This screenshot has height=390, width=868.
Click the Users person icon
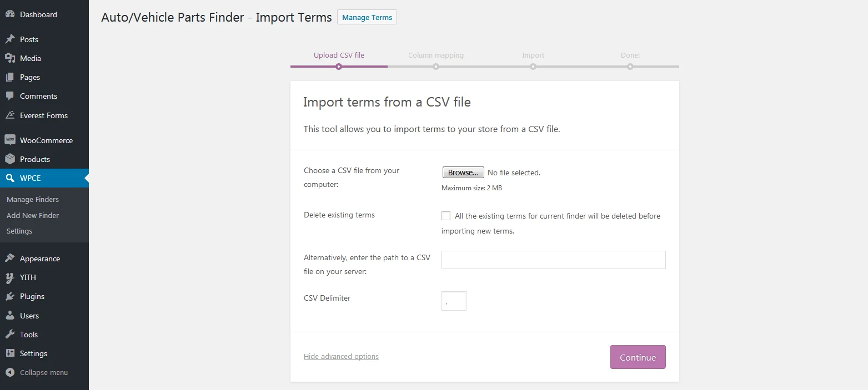[x=10, y=316]
